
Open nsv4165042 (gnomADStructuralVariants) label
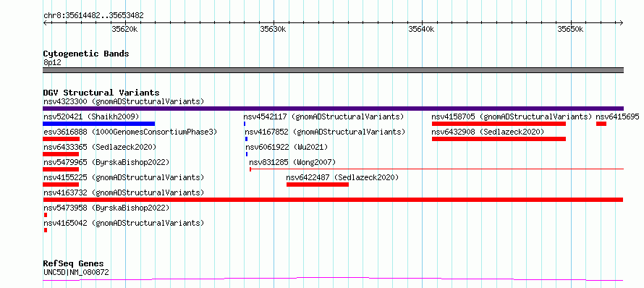pyautogui.click(x=124, y=223)
